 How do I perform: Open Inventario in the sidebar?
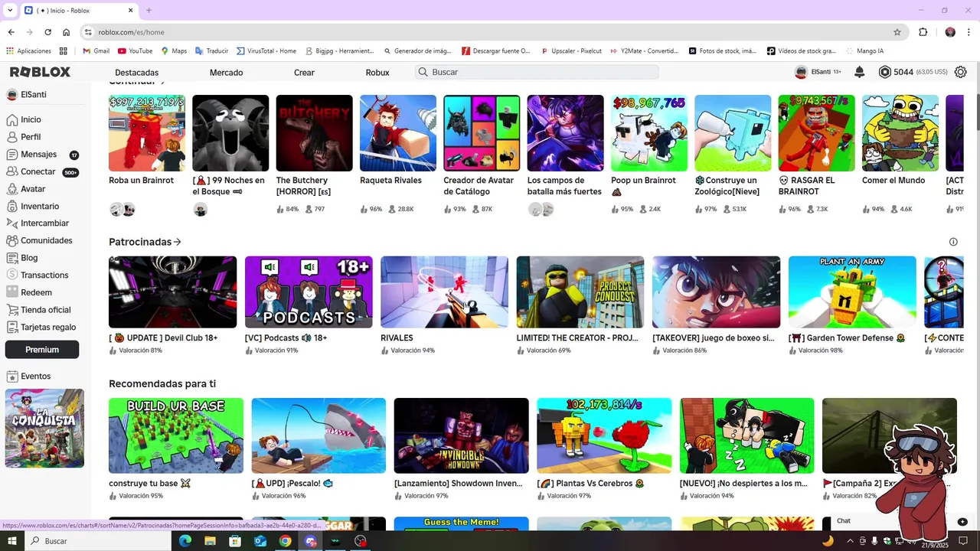pyautogui.click(x=40, y=207)
